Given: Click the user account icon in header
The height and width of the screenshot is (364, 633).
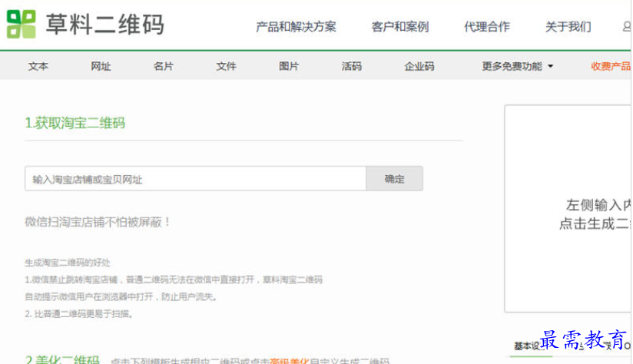Looking at the screenshot, I should click(x=627, y=27).
